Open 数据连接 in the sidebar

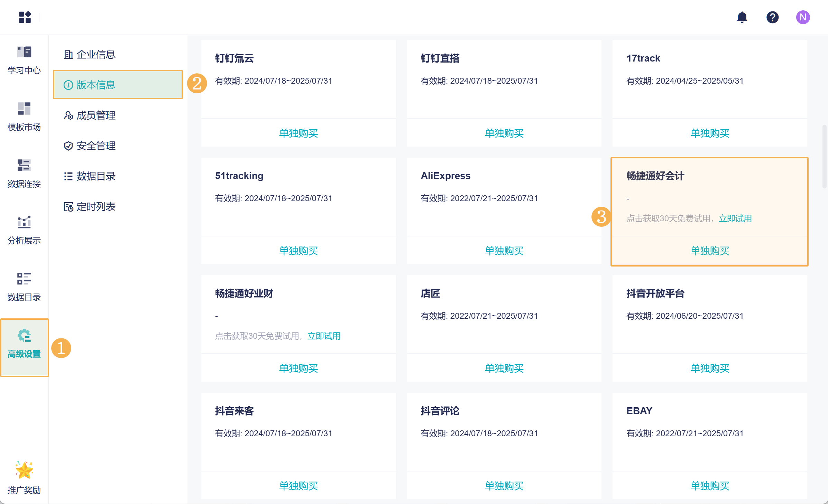(24, 174)
